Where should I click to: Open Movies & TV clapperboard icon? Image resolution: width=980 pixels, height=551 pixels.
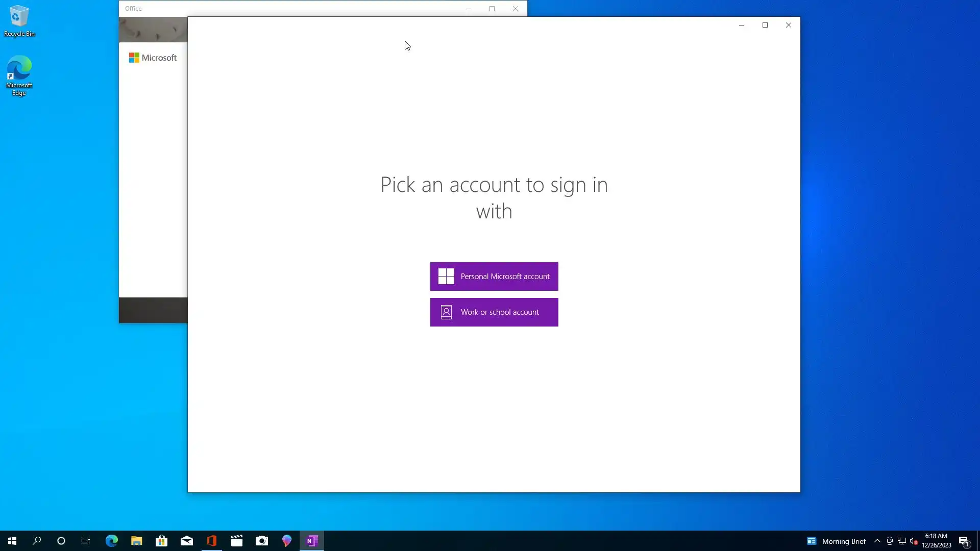coord(237,541)
